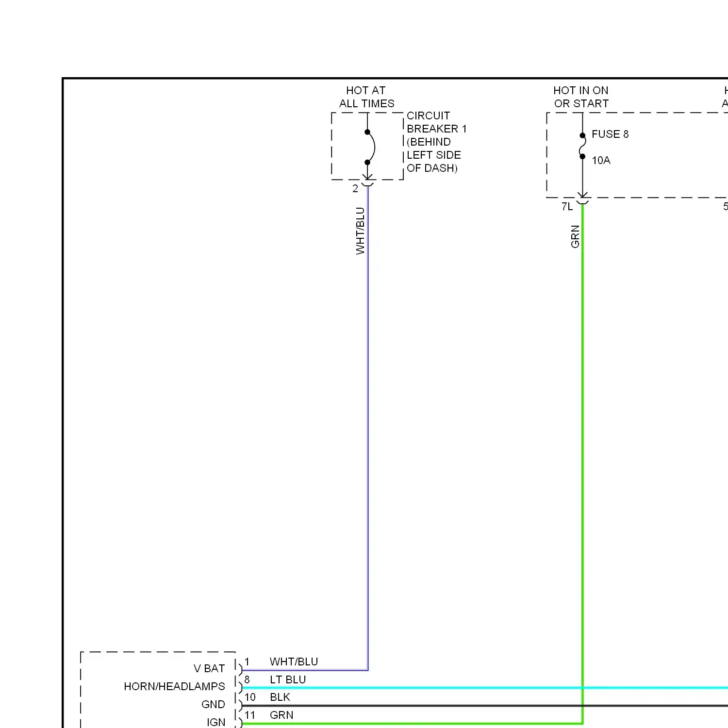Click the HOT IN ON OR START label
Screen dimensions: 728x728
coord(581,97)
